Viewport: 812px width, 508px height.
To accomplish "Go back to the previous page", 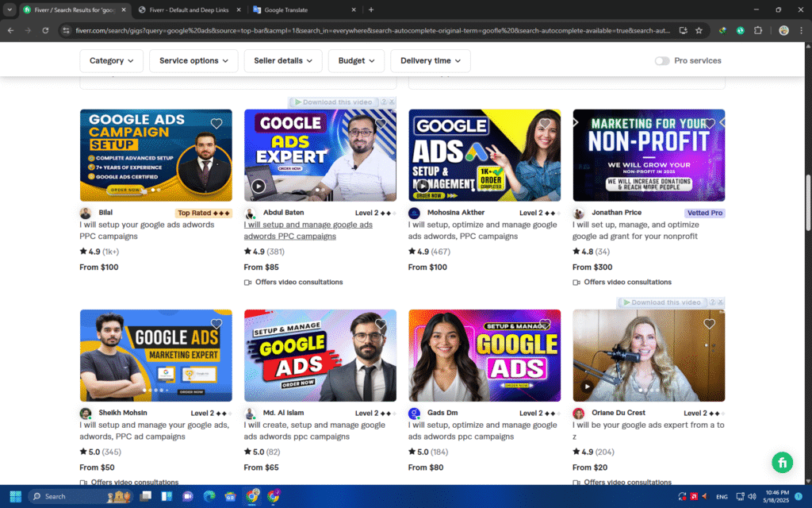I will [x=10, y=31].
